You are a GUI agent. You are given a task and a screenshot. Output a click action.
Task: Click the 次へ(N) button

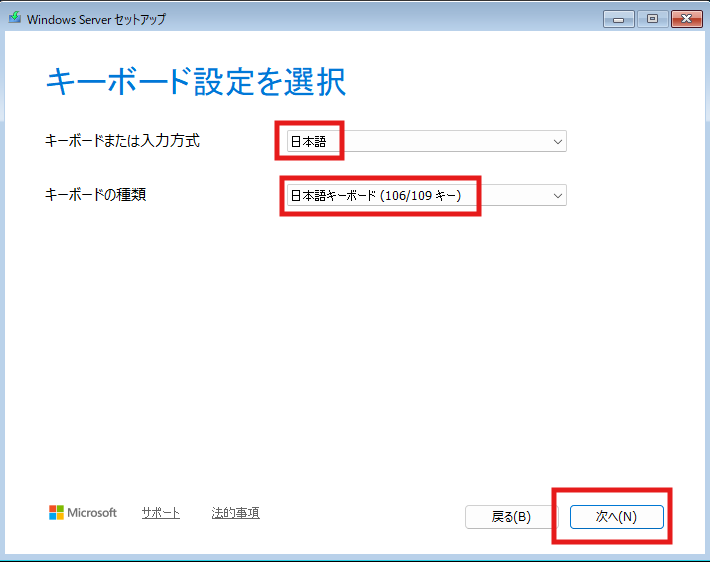[x=616, y=517]
